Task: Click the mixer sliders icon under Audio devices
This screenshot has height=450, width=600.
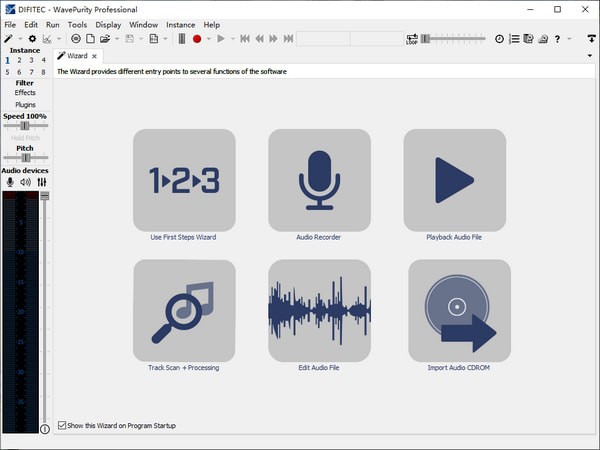Action: [43, 182]
